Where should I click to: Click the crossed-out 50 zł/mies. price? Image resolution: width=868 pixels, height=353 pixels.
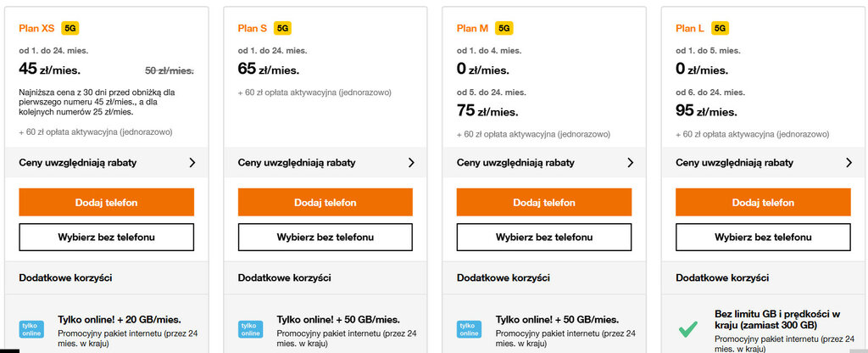click(x=170, y=70)
